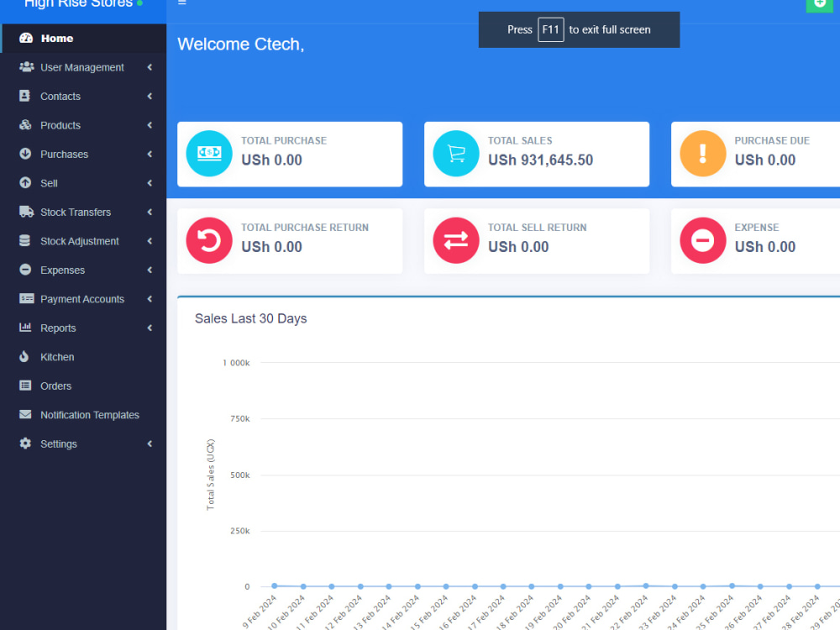Image resolution: width=840 pixels, height=630 pixels.
Task: Select the Kitchen flame icon
Action: click(24, 356)
